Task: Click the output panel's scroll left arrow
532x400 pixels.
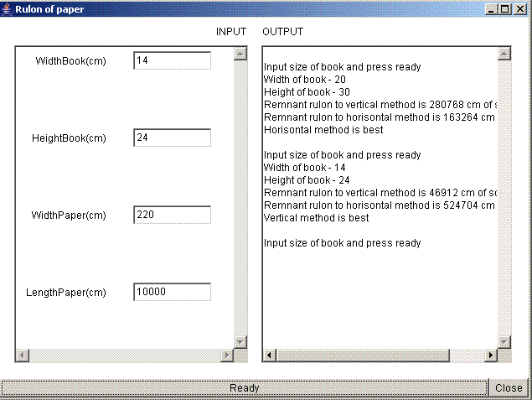Action: point(270,356)
